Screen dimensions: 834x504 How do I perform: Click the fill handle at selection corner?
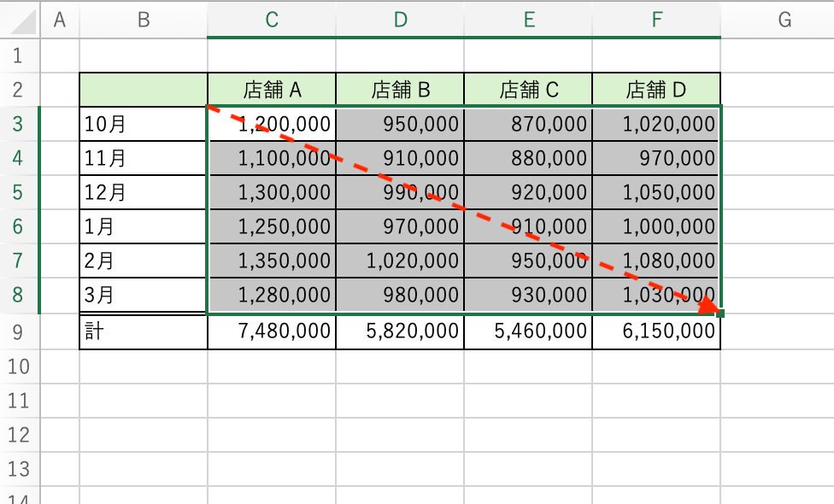pos(720,314)
